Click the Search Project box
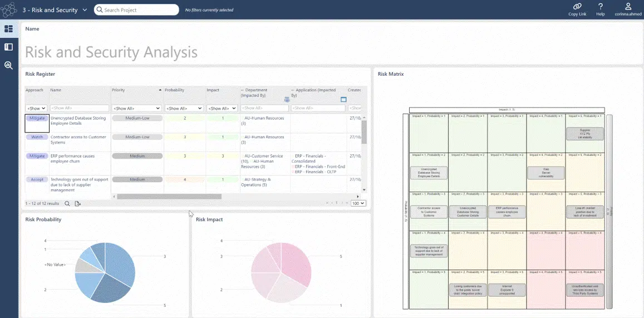 pos(136,10)
